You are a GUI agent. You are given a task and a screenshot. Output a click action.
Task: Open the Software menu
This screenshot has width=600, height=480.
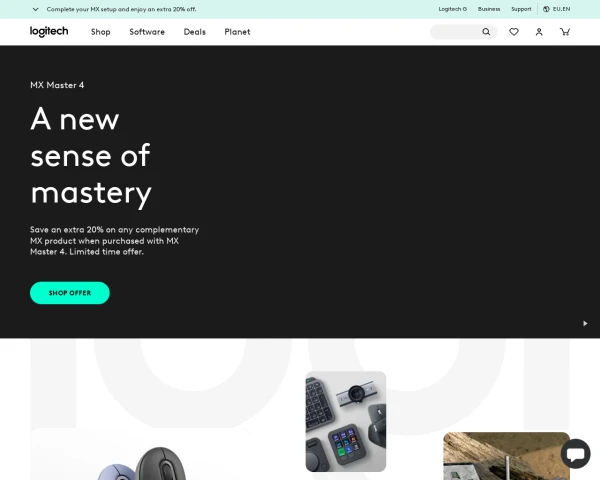pyautogui.click(x=147, y=32)
